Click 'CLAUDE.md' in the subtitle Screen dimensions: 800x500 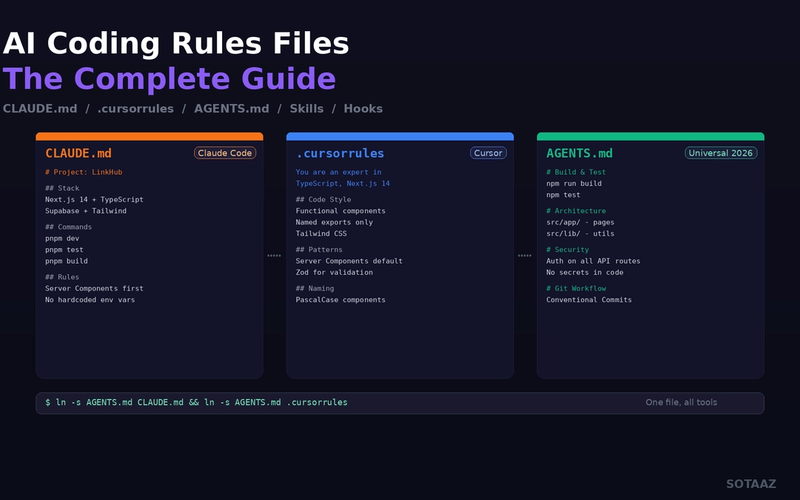[40, 109]
